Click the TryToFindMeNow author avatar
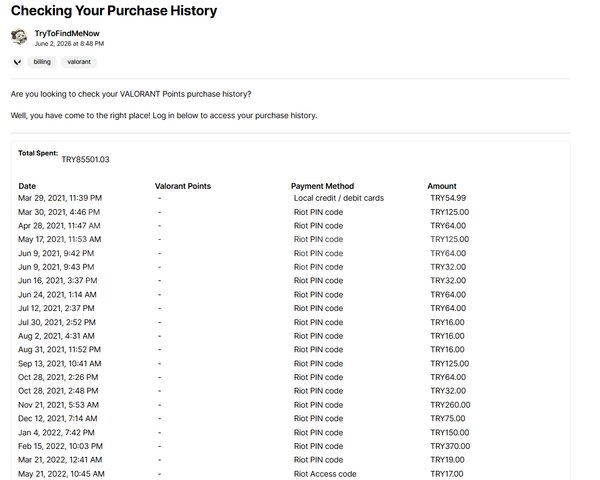The height and width of the screenshot is (480, 600). pyautogui.click(x=19, y=37)
